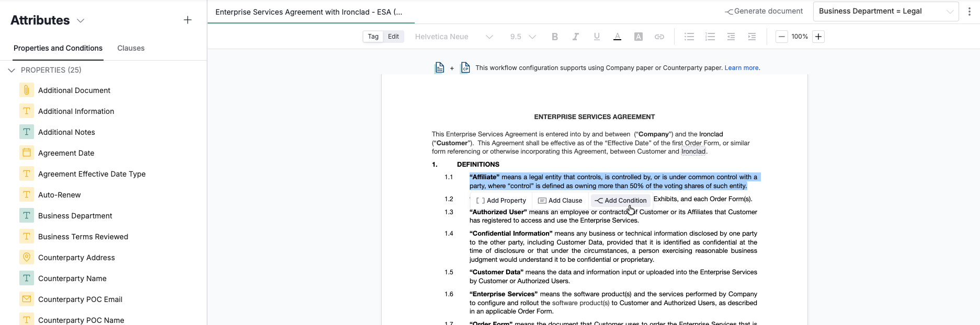Select the Properties and Conditions tab
Viewport: 980px width, 325px height.
click(x=58, y=48)
